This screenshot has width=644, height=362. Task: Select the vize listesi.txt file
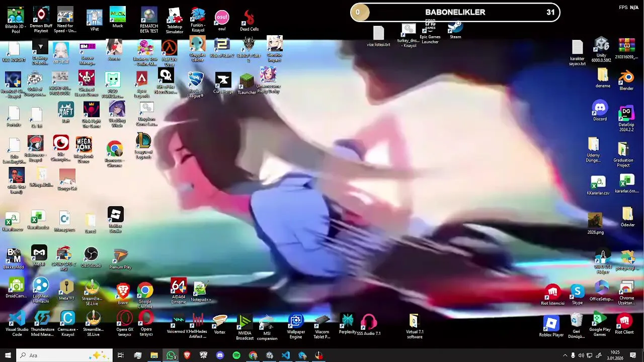tap(378, 36)
